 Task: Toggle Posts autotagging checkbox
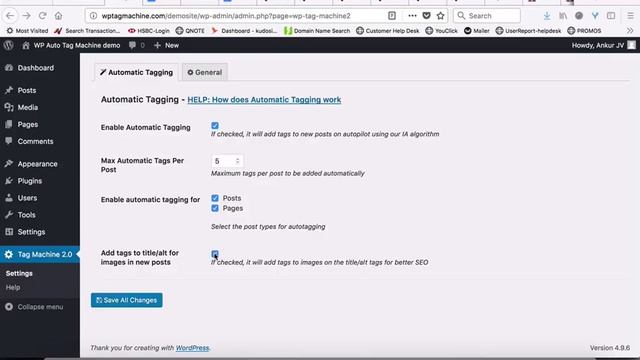tap(215, 198)
